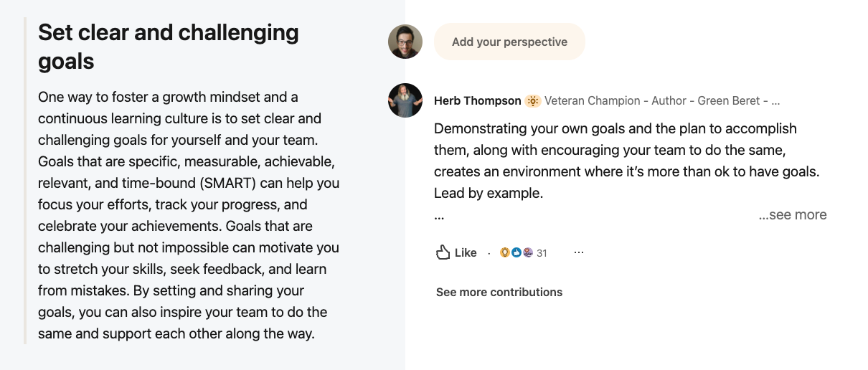The image size is (868, 370).
Task: Open Herb Thompson's name link
Action: (x=476, y=101)
